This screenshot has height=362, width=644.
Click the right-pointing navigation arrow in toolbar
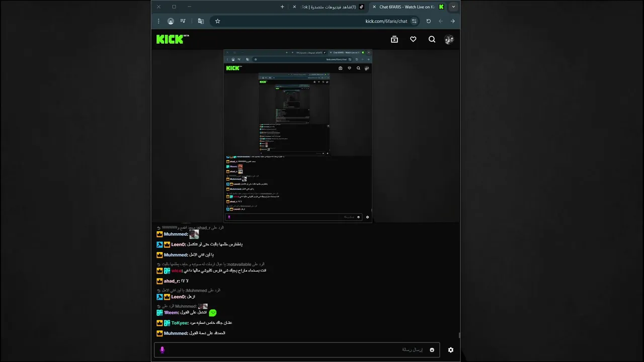[453, 21]
